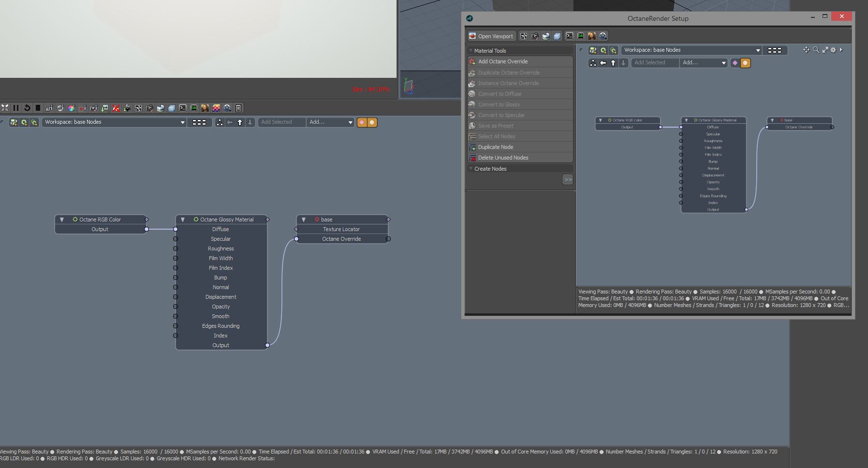The width and height of the screenshot is (868, 468).
Task: Collapse the Octane Glossy Material node
Action: point(182,219)
